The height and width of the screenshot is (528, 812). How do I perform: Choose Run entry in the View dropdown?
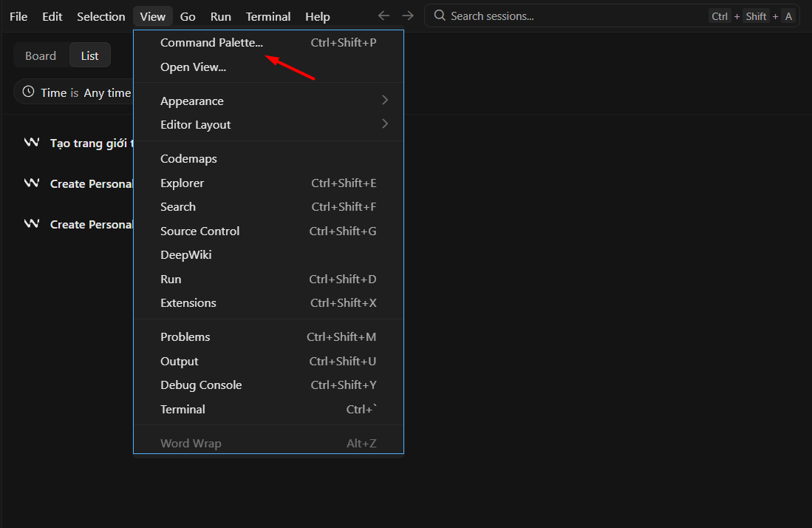268,280
